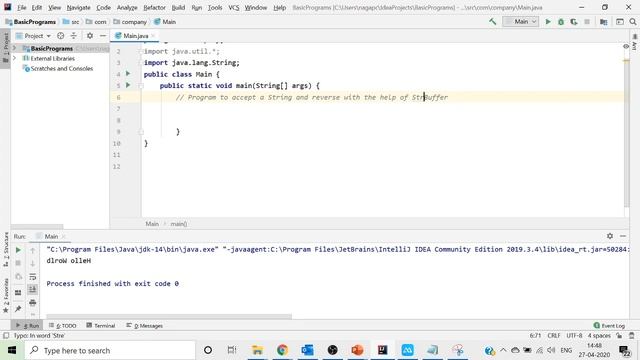The height and width of the screenshot is (360, 640).
Task: Click the Run console horizontal scrollbar
Action: pyautogui.click(x=169, y=316)
